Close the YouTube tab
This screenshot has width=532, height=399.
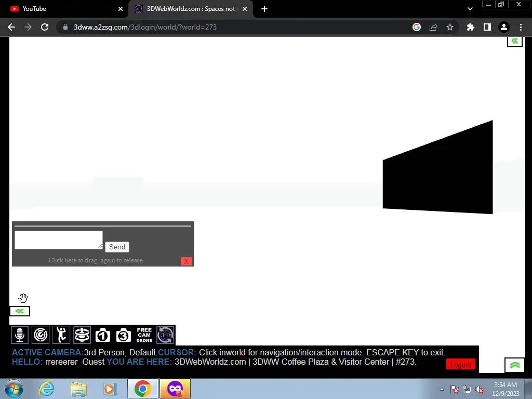click(121, 9)
